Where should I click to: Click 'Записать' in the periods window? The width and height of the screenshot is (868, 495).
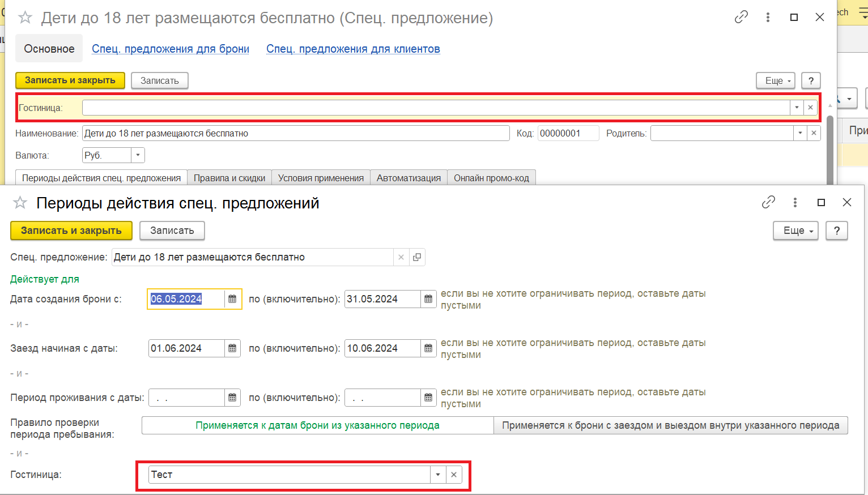pyautogui.click(x=172, y=231)
